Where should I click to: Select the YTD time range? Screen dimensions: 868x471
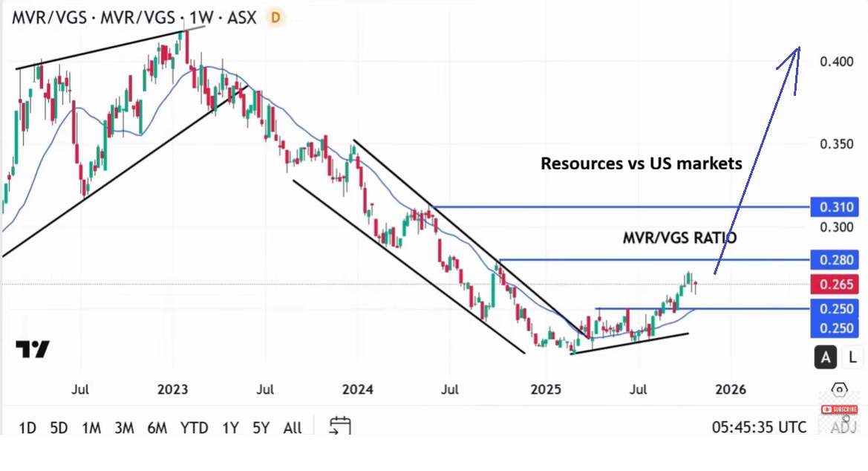tap(194, 428)
